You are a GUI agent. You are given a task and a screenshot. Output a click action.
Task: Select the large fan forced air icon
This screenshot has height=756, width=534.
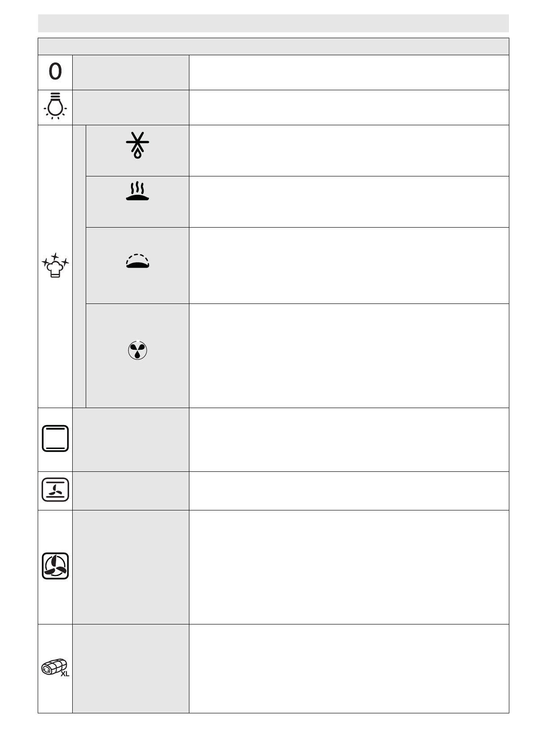[55, 566]
